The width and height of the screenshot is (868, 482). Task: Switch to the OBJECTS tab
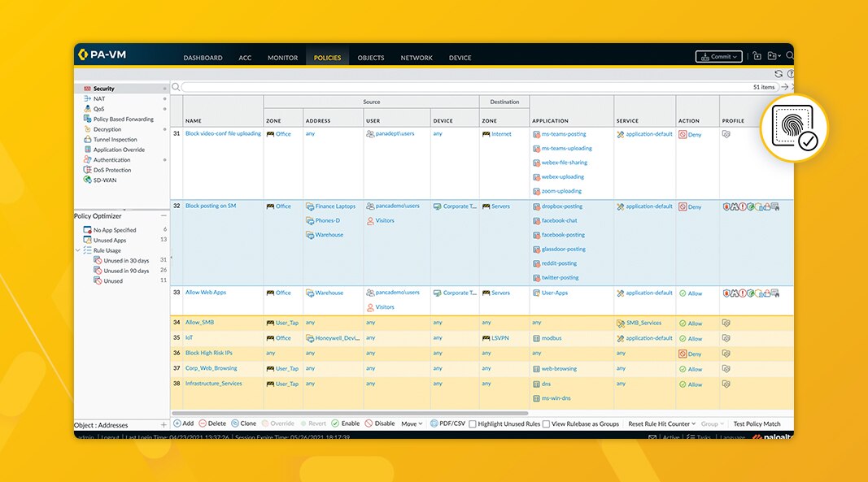click(371, 58)
